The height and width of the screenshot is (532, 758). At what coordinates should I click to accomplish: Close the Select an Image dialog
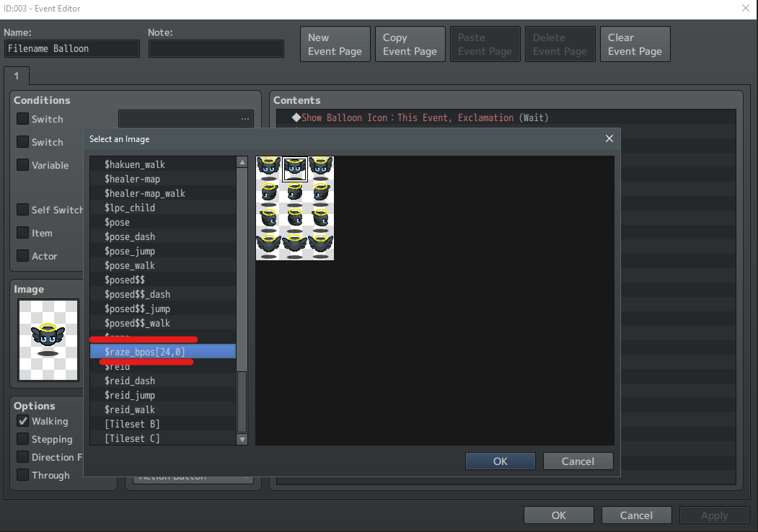coord(609,138)
